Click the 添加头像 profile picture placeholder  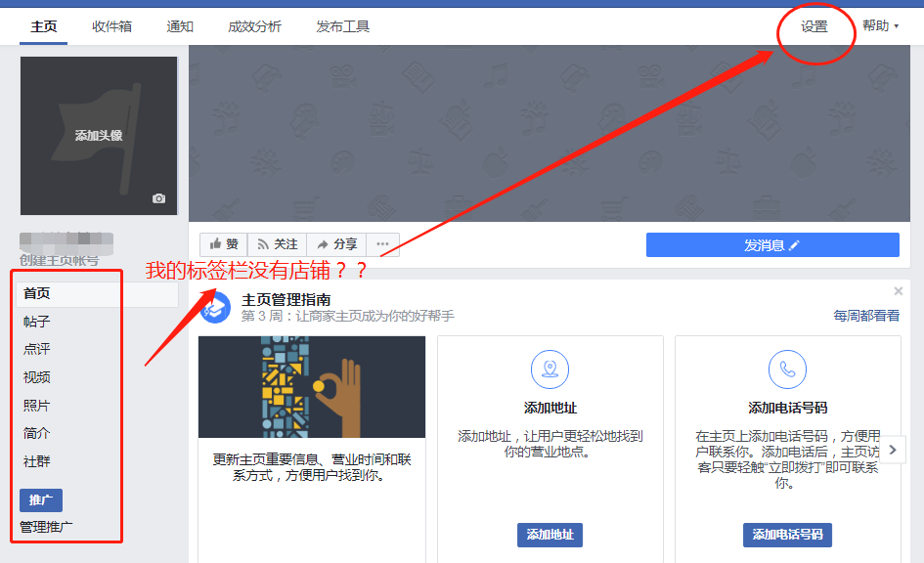(99, 136)
